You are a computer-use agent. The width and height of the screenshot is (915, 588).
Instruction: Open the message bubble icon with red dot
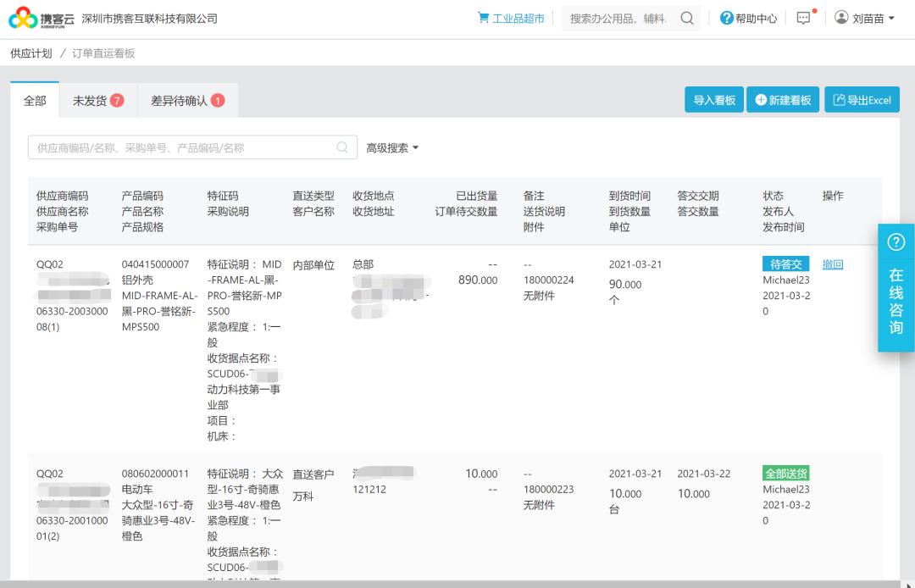pos(801,17)
